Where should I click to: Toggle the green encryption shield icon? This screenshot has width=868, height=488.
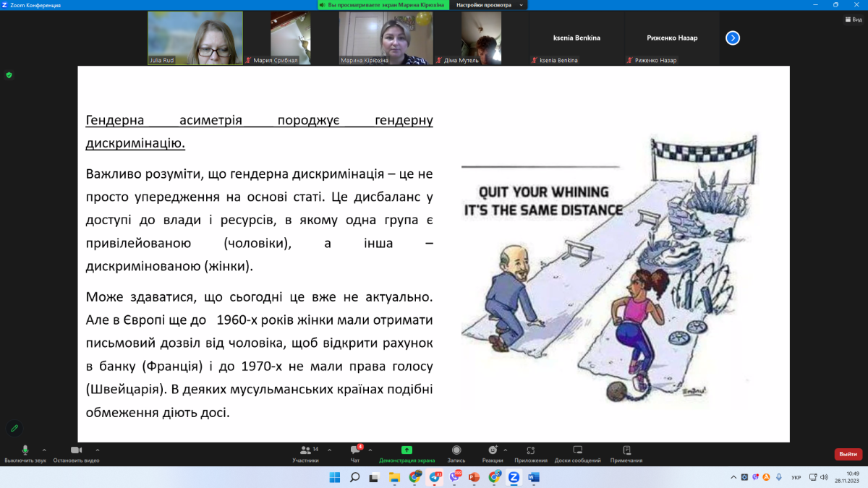click(x=9, y=74)
